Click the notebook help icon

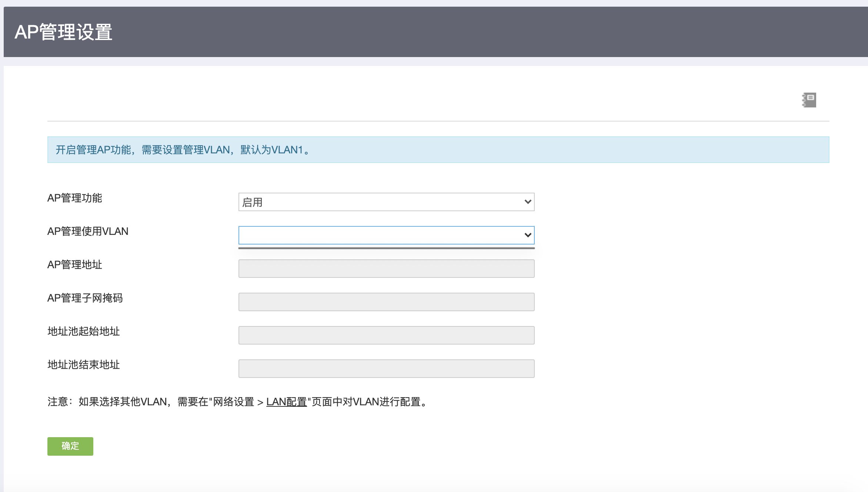point(809,100)
